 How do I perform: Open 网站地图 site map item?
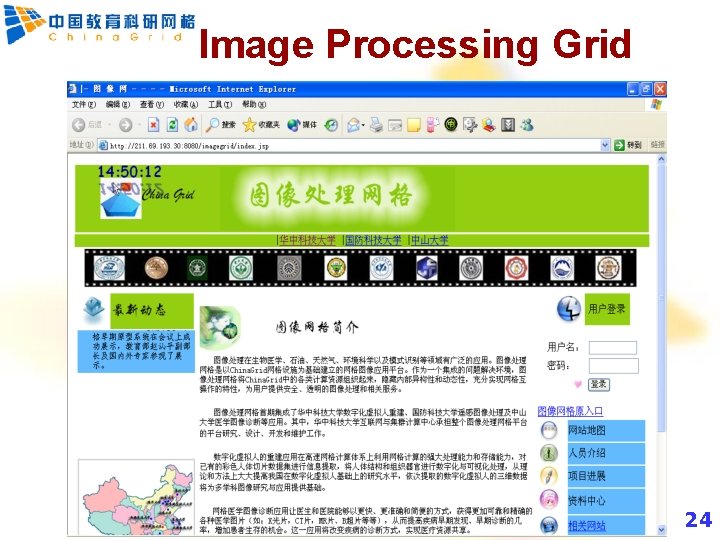[606, 430]
